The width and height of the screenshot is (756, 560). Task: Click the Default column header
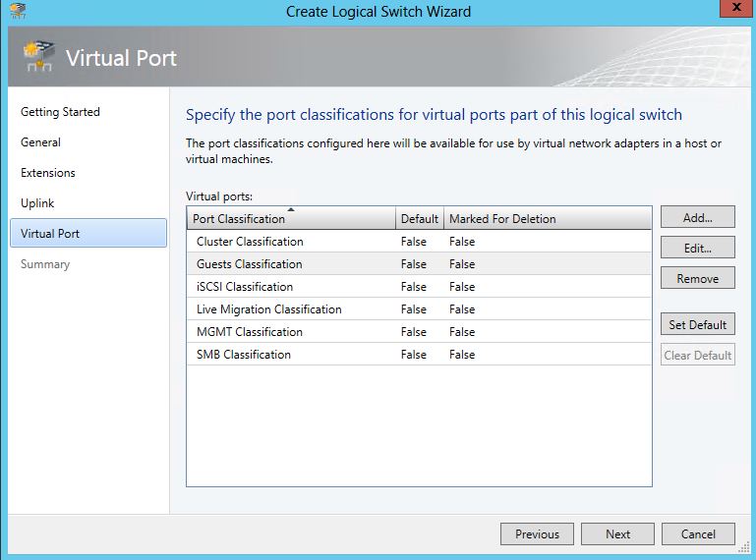pos(419,218)
